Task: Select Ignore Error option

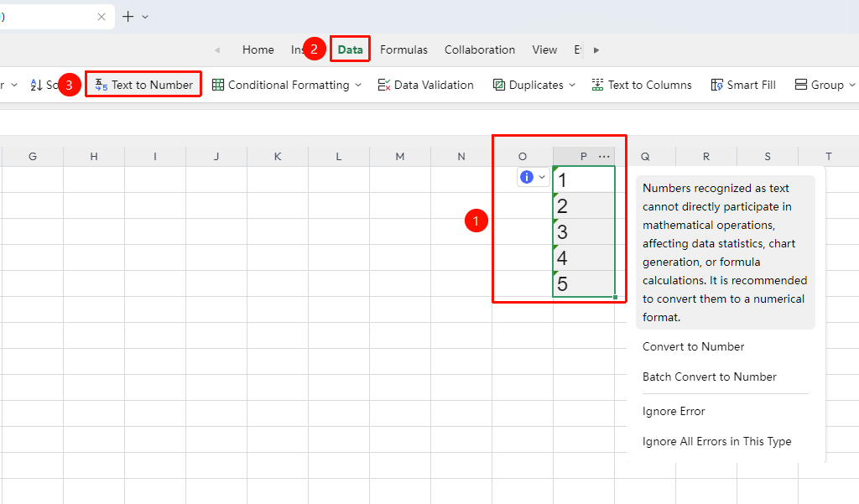Action: click(x=674, y=412)
